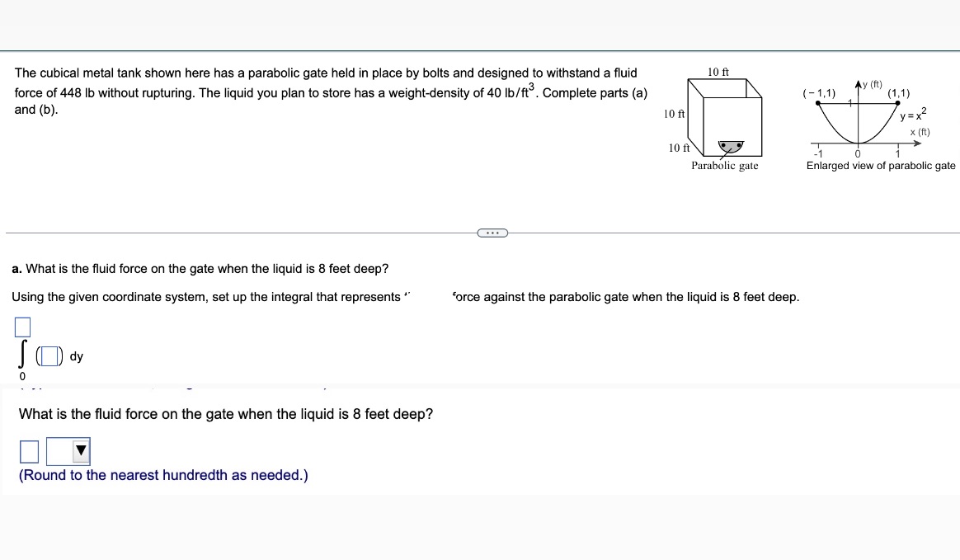Click the lower limit 0 of the integral
Screen dimensions: 960x560
point(22,376)
